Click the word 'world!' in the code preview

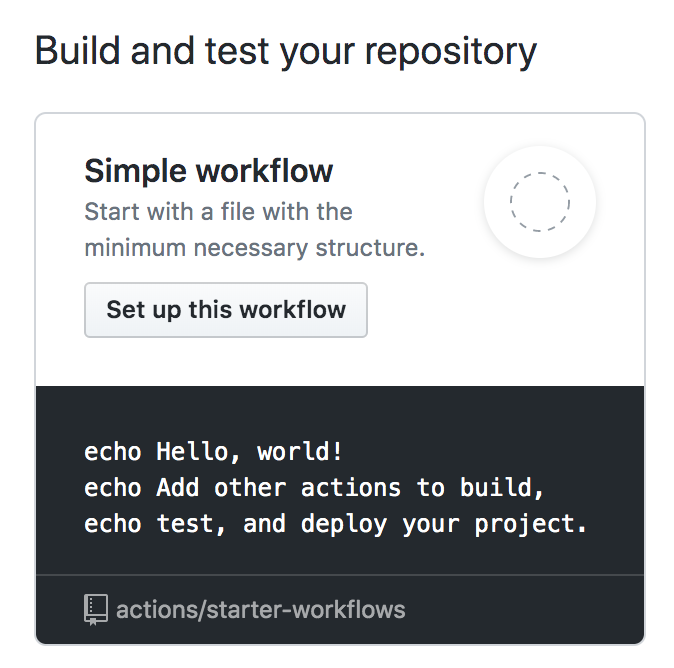[300, 451]
